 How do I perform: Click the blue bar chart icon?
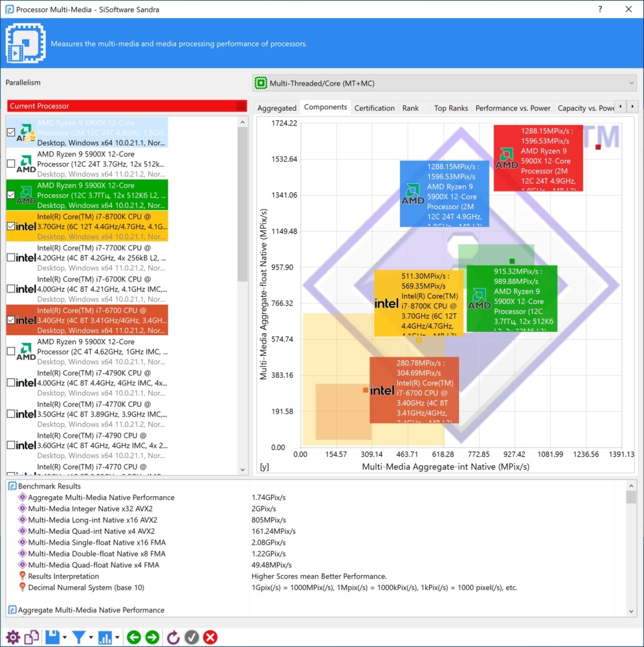(x=105, y=637)
